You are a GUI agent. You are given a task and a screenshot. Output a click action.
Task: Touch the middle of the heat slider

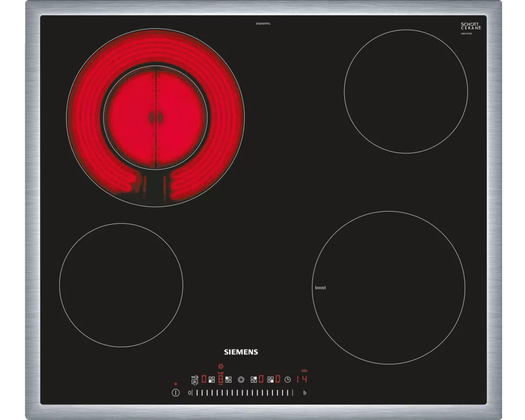pyautogui.click(x=243, y=393)
